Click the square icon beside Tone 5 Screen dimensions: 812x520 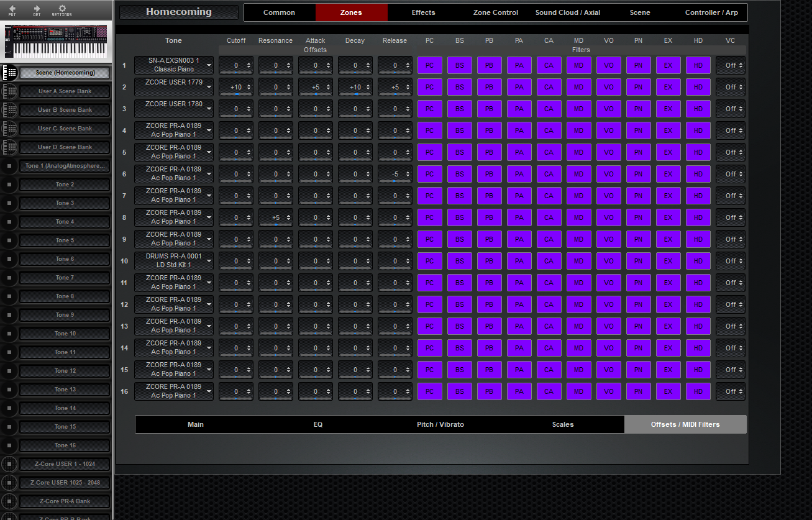point(9,240)
